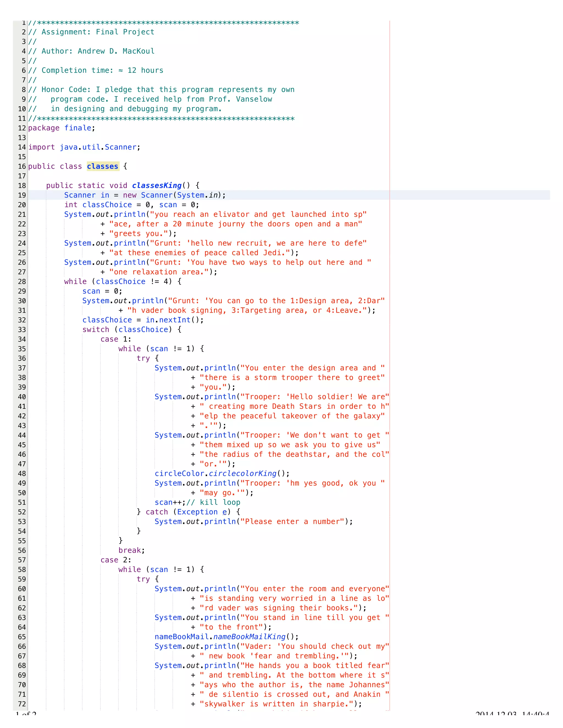
Task: Click "rd vader was signing their books." string
Action: tap(279, 608)
